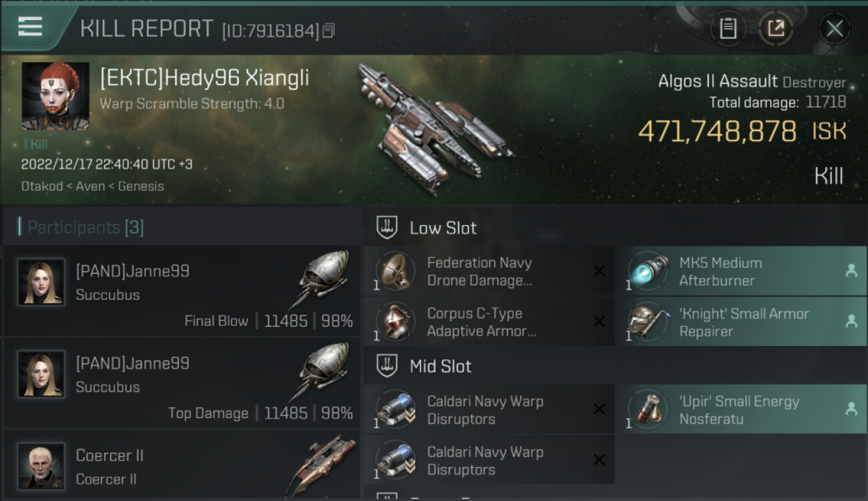
Task: Select the MK5 Medium Afterburner icon
Action: tap(648, 271)
